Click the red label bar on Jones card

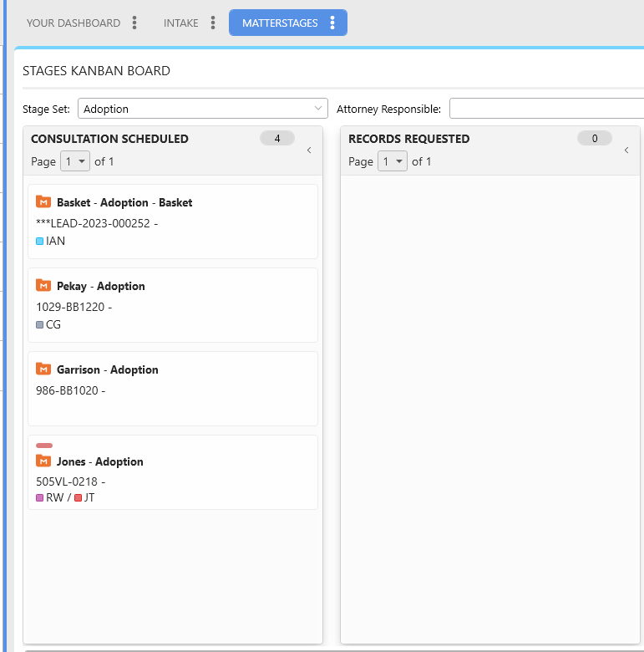44,446
